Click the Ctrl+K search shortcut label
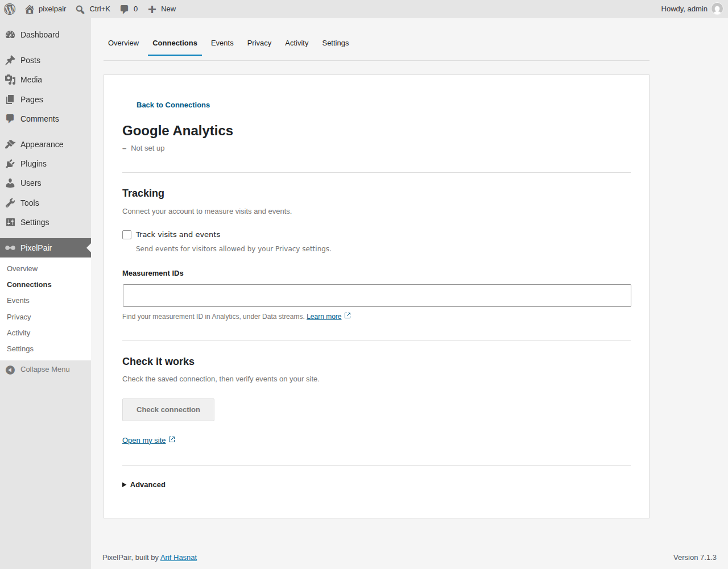The width and height of the screenshot is (728, 569). (100, 9)
